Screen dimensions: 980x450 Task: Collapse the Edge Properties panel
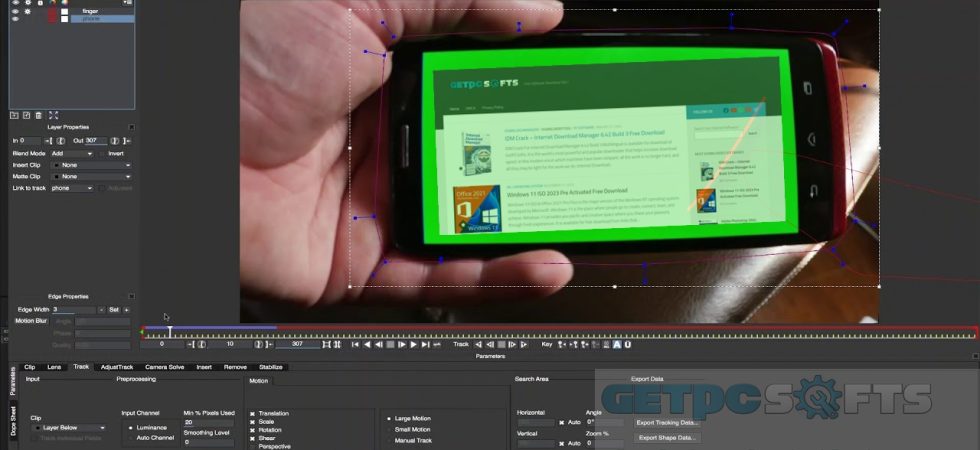[x=131, y=296]
